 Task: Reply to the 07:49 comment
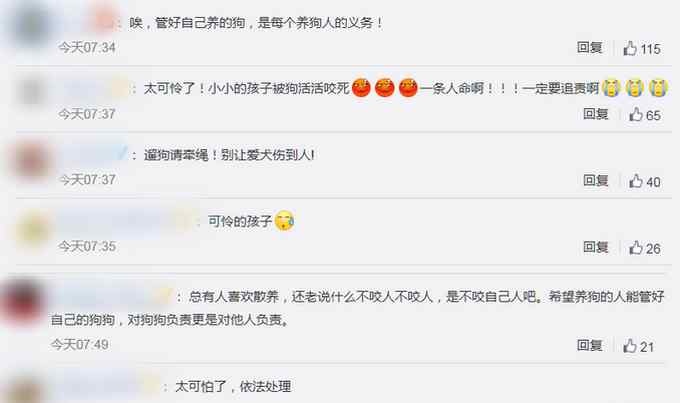tap(589, 345)
